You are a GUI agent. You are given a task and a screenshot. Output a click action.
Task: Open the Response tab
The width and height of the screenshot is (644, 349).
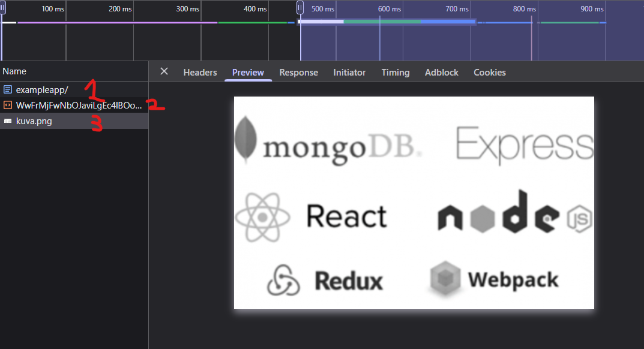[298, 73]
